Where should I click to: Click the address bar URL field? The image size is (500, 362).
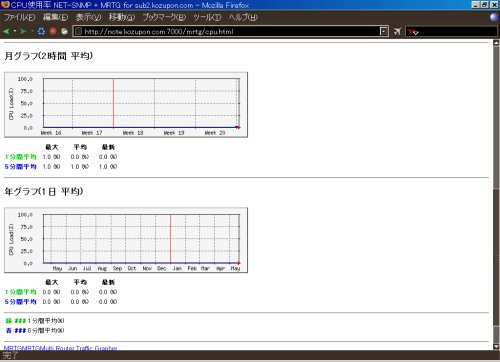click(227, 31)
